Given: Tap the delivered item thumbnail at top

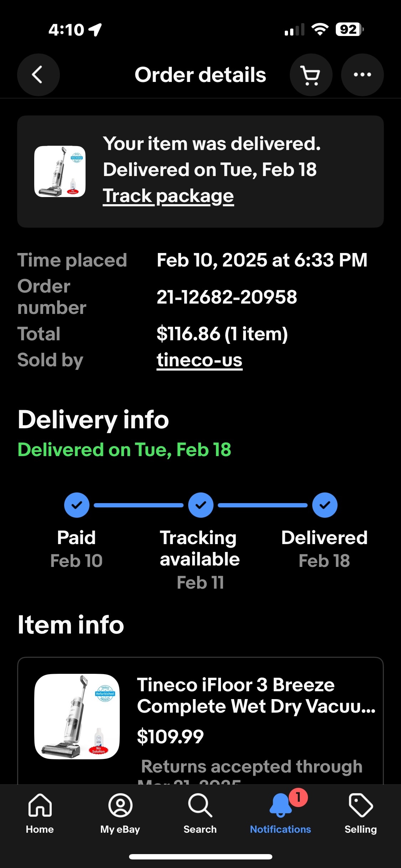Looking at the screenshot, I should pyautogui.click(x=60, y=171).
